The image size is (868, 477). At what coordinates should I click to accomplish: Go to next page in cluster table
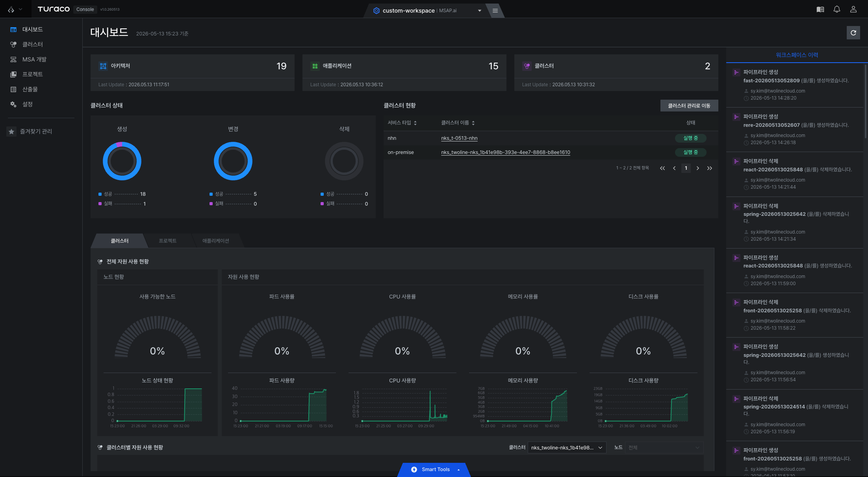tap(697, 168)
